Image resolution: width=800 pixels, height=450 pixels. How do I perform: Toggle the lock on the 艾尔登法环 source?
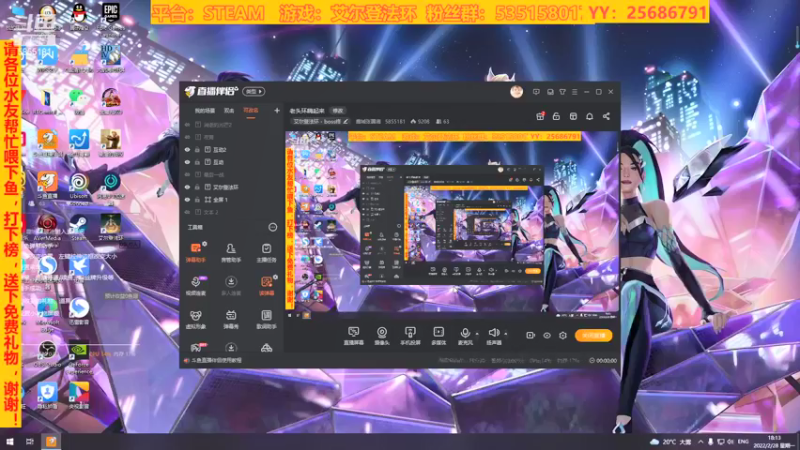point(197,187)
